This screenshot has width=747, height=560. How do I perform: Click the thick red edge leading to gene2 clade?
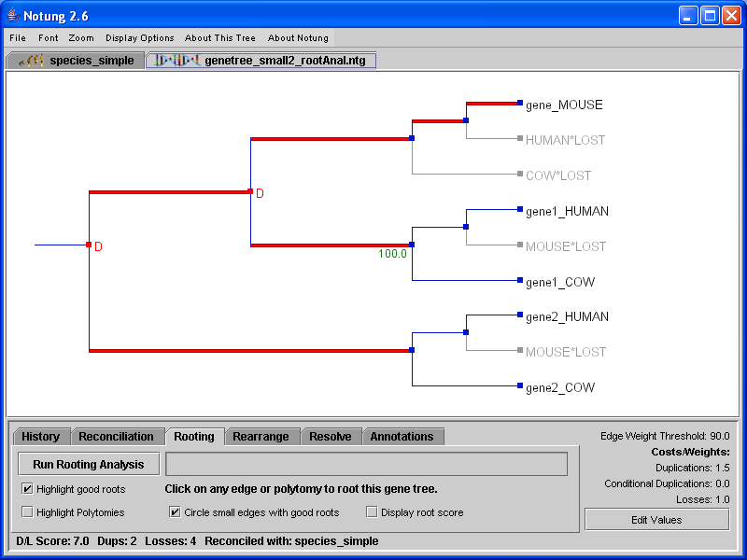250,351
